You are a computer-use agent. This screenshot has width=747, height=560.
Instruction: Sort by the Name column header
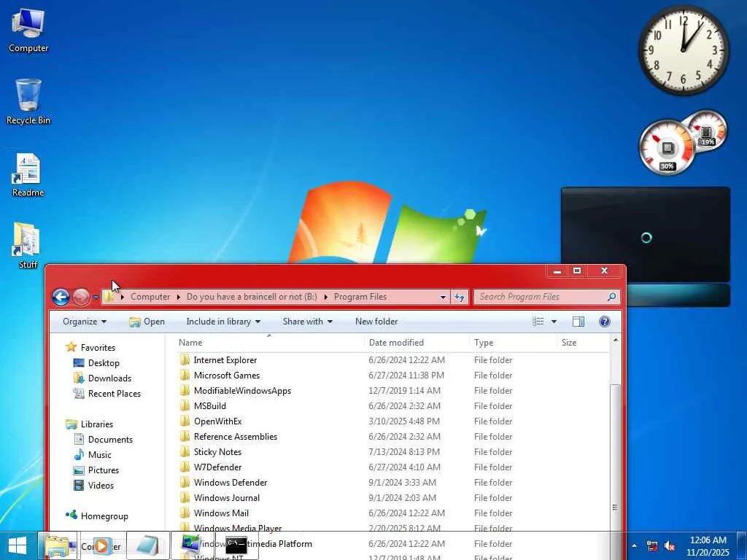pyautogui.click(x=268, y=343)
